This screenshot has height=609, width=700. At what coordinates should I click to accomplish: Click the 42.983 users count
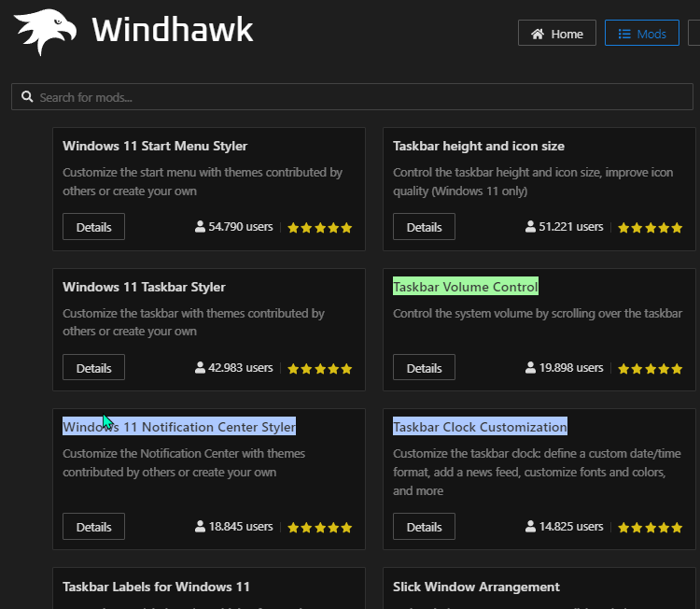pyautogui.click(x=241, y=367)
